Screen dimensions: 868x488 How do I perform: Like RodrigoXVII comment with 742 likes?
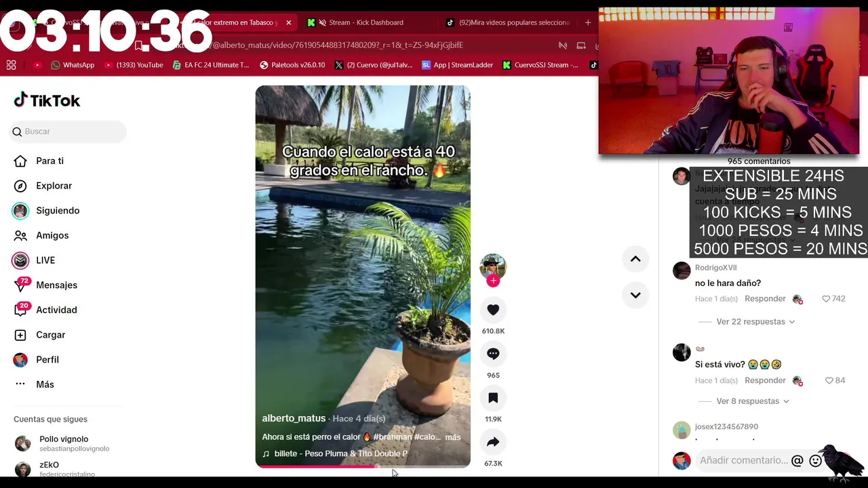826,299
